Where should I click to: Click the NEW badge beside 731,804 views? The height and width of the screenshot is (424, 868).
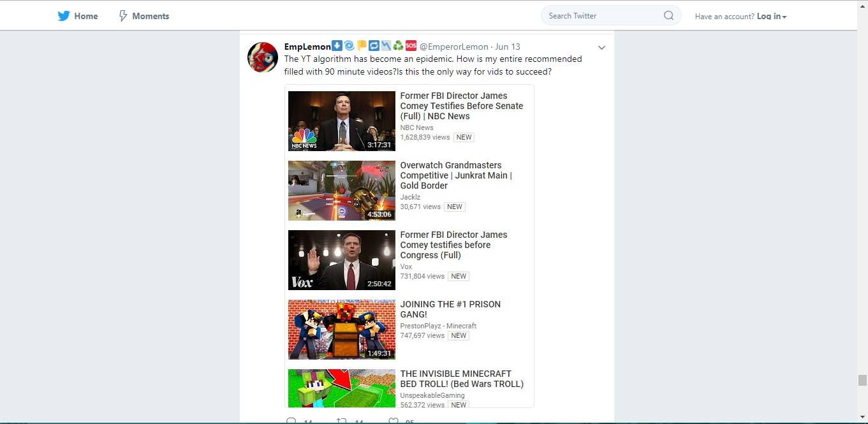click(x=459, y=276)
